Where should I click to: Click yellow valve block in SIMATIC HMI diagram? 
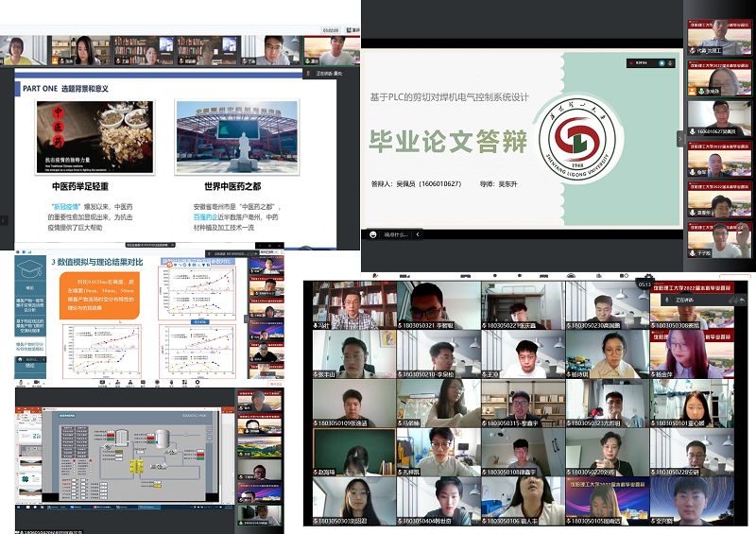[x=136, y=467]
